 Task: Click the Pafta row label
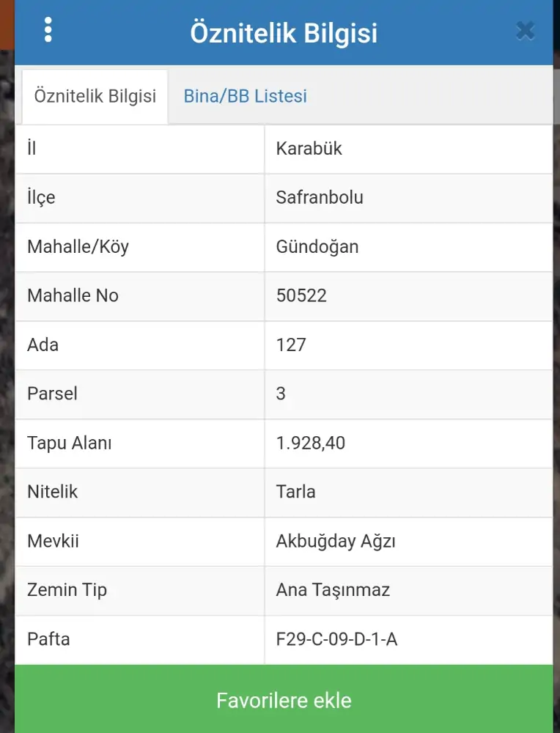(48, 640)
